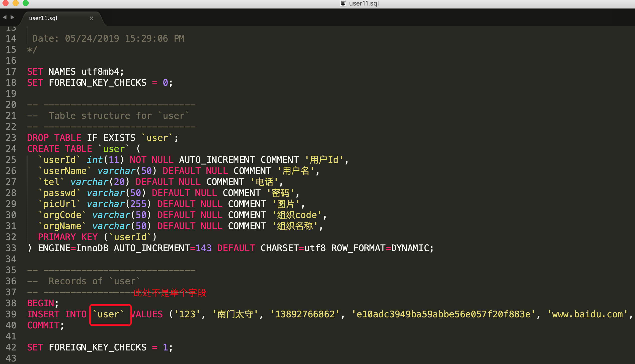Close the user11.sql tab

click(92, 18)
